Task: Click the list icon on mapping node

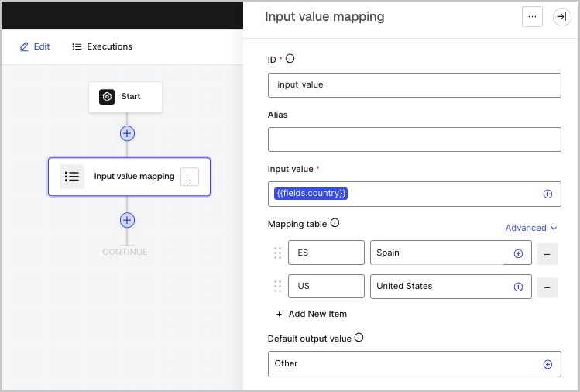Action: tap(72, 177)
